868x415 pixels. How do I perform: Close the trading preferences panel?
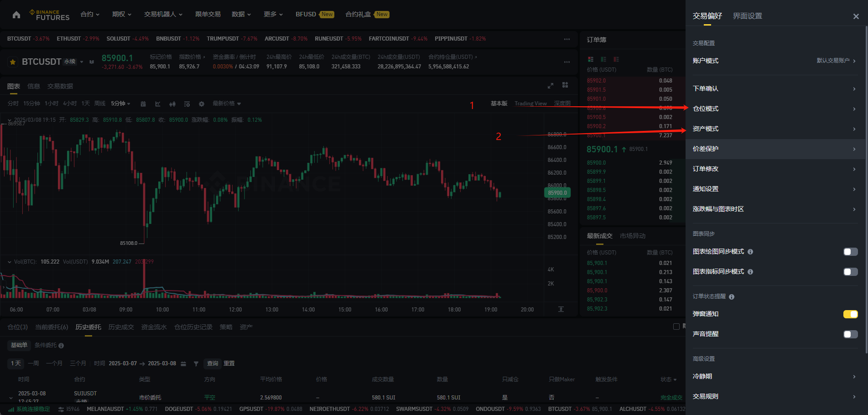tap(856, 16)
